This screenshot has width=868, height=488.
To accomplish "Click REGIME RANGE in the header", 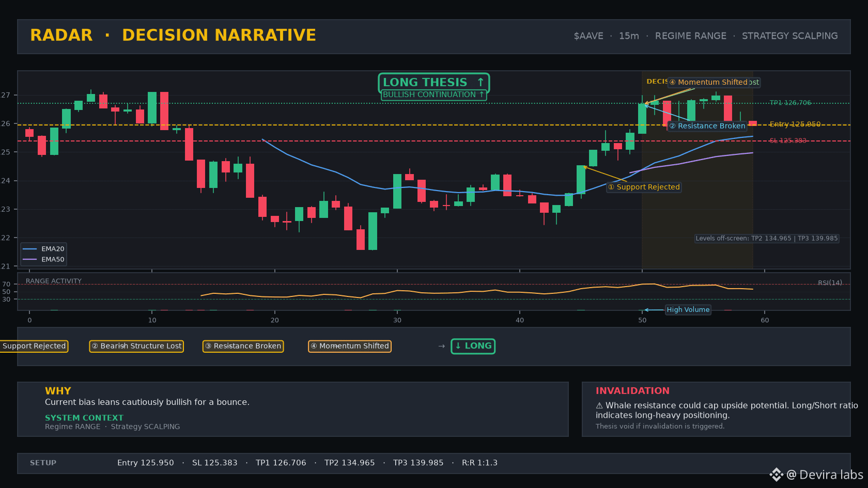I will click(x=691, y=36).
